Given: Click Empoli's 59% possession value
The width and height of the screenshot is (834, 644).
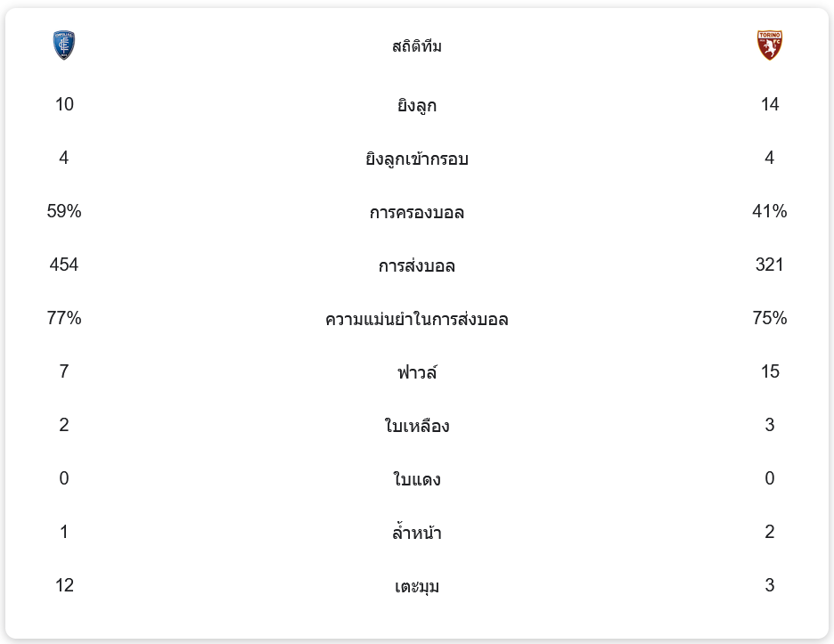Looking at the screenshot, I should [64, 212].
